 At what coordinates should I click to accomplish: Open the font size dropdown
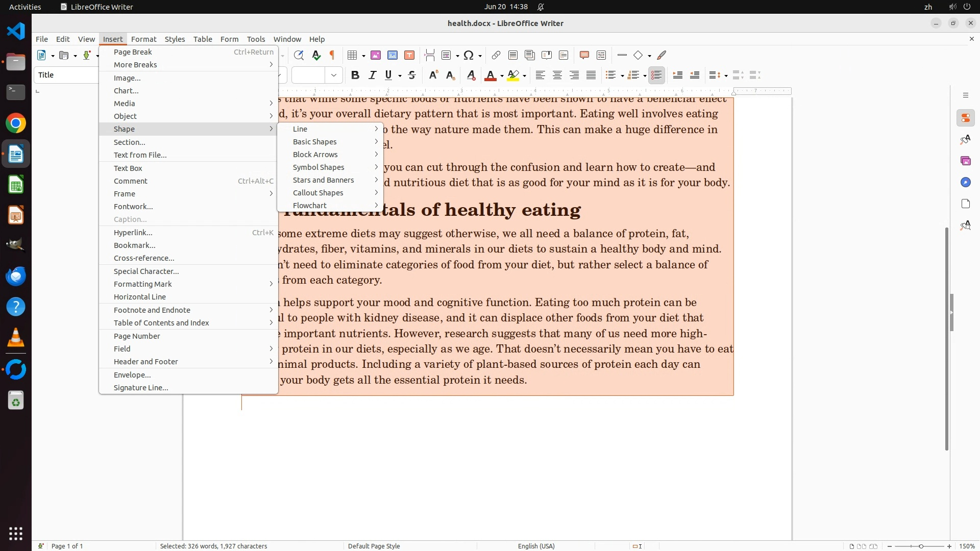coord(334,76)
